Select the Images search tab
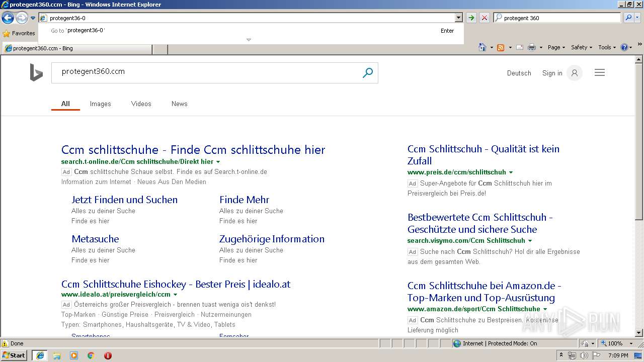Image resolution: width=644 pixels, height=362 pixels. tap(101, 104)
